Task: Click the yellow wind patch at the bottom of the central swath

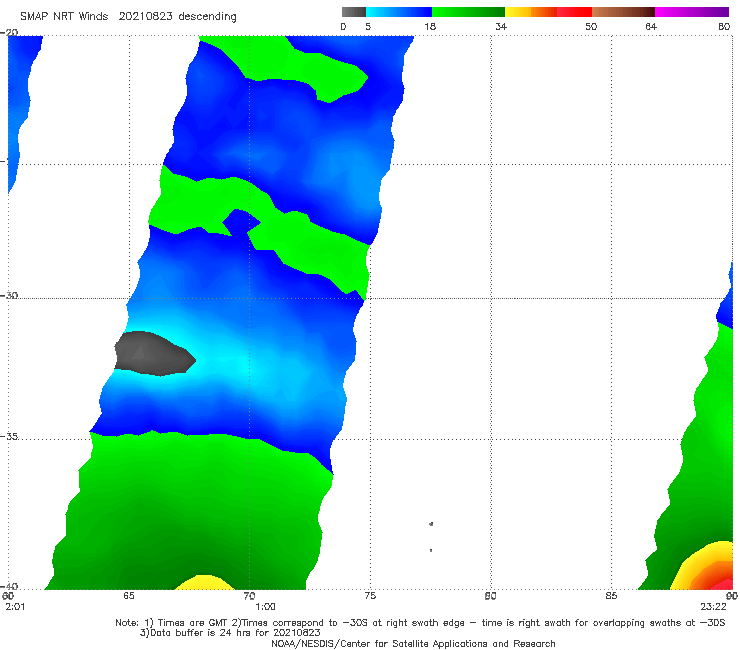Action: click(204, 582)
